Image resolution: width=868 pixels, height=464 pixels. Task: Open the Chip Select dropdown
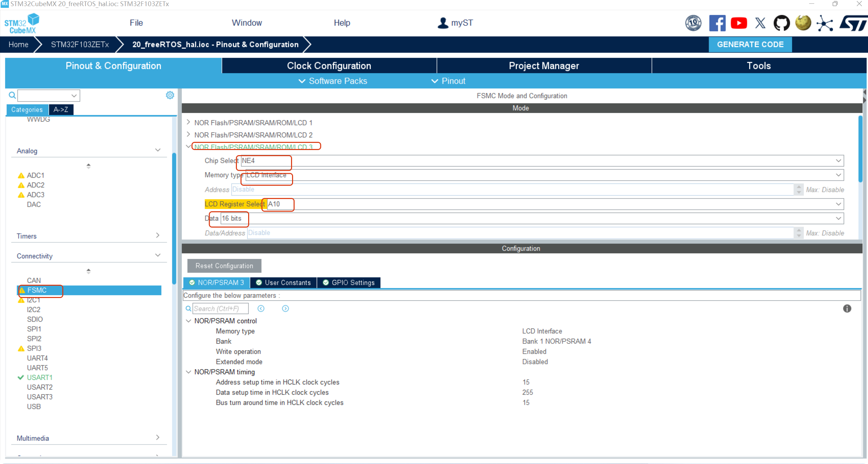pyautogui.click(x=838, y=161)
